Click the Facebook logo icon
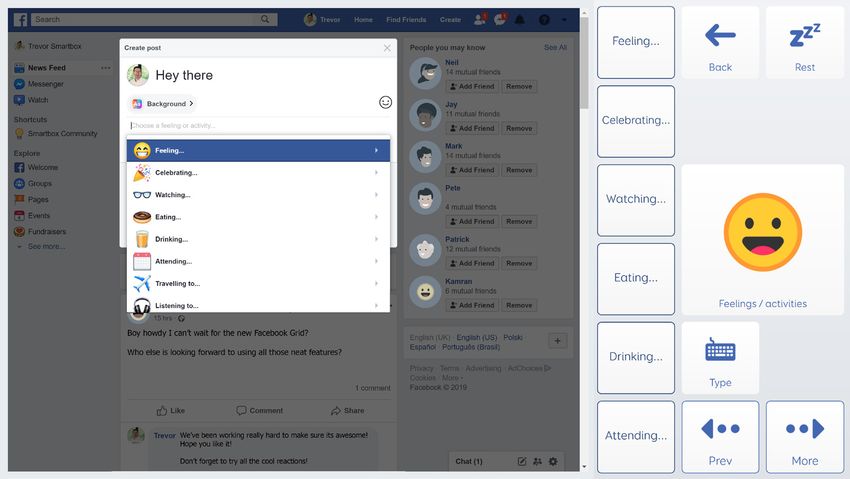The width and height of the screenshot is (850, 479). 20,20
